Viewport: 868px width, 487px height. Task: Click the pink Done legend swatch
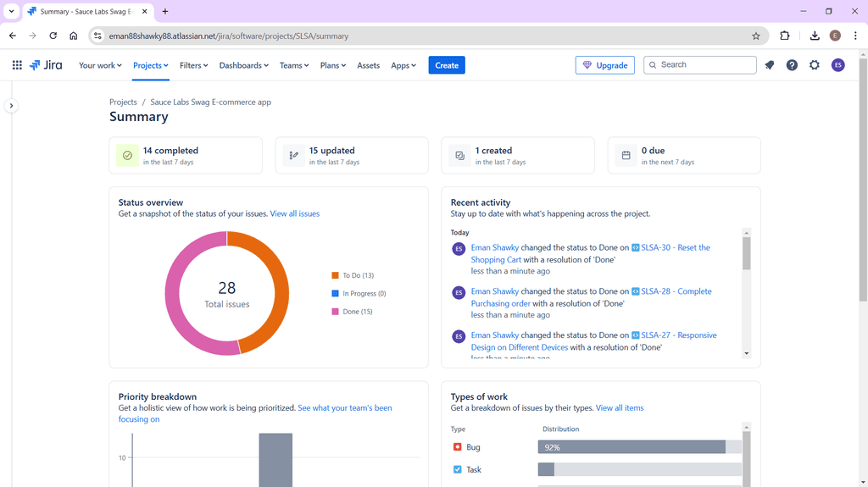335,312
